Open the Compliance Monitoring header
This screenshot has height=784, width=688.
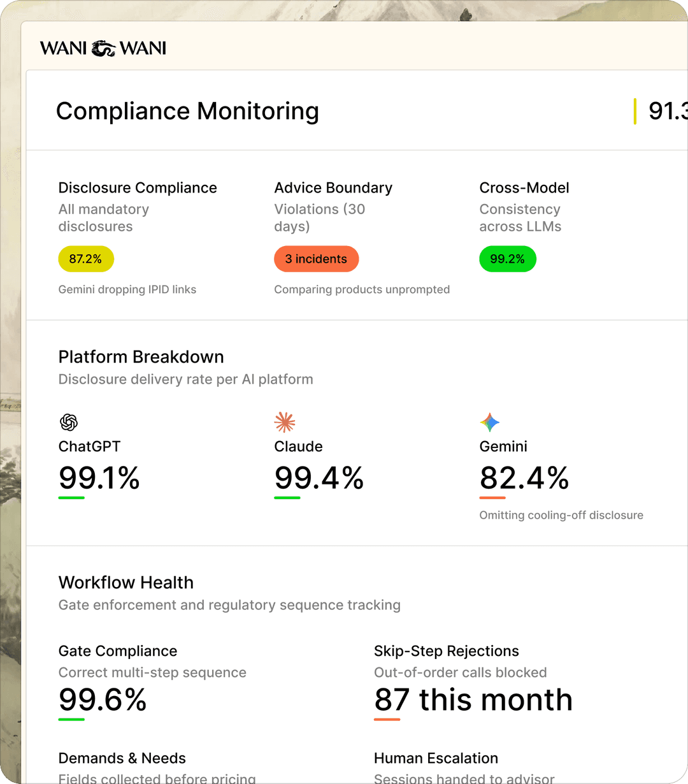pyautogui.click(x=188, y=111)
